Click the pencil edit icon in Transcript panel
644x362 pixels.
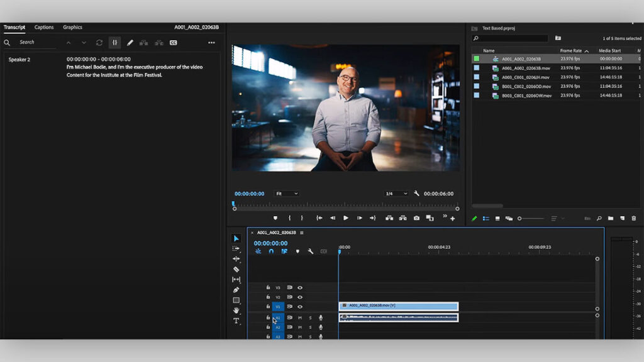130,43
